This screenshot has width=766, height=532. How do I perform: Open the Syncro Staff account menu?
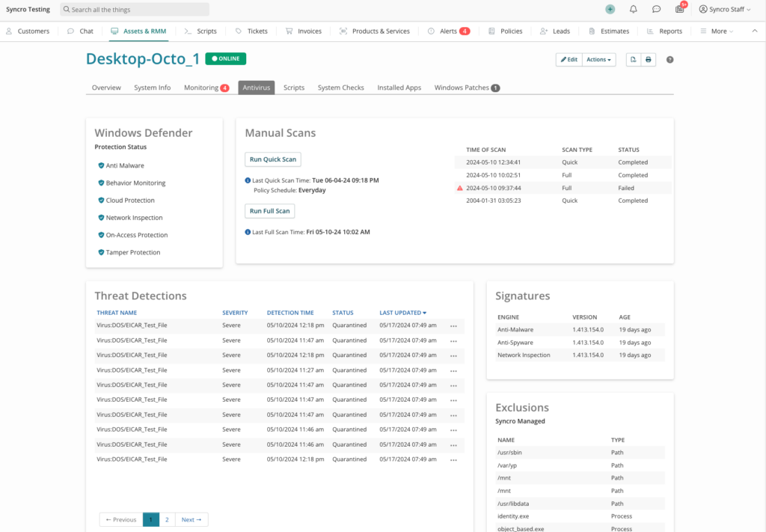pyautogui.click(x=725, y=10)
